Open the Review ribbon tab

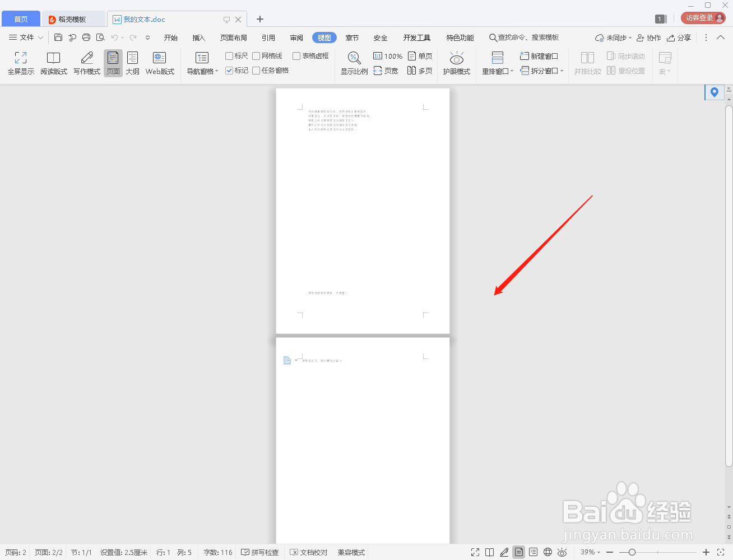[x=296, y=38]
